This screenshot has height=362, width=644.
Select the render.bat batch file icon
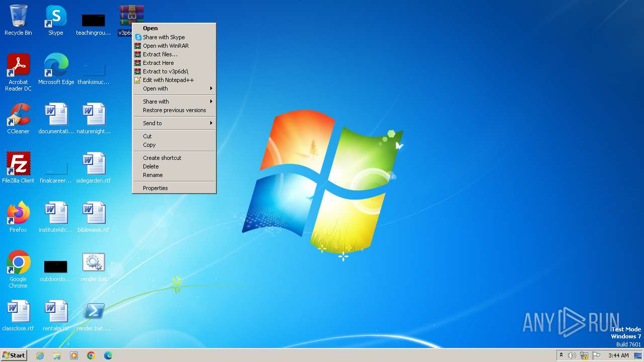(94, 266)
